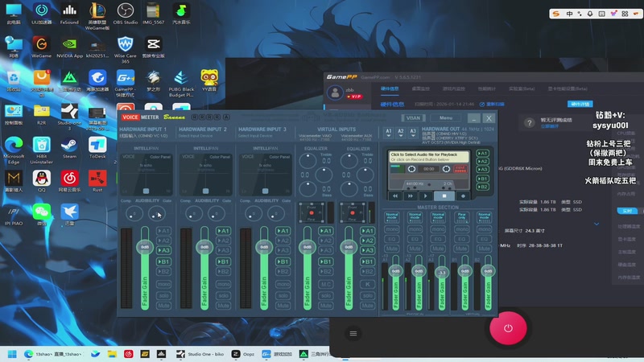Open A1 hardware out device dropdown
644x362 pixels.
tap(389, 133)
